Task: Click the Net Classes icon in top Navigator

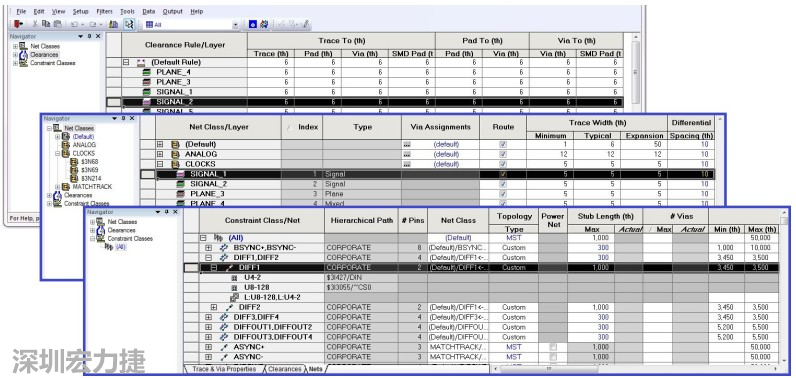Action: [x=23, y=46]
